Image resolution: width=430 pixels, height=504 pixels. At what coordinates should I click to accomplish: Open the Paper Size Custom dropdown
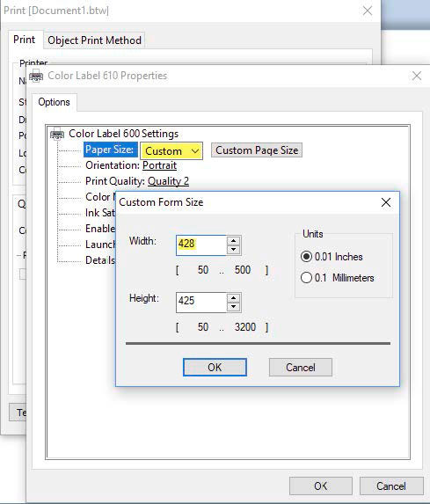point(171,150)
